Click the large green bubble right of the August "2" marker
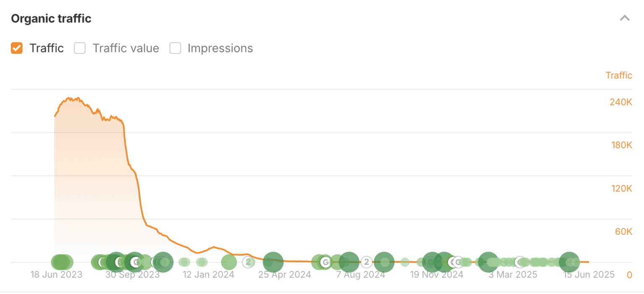The image size is (644, 294). pyautogui.click(x=384, y=262)
